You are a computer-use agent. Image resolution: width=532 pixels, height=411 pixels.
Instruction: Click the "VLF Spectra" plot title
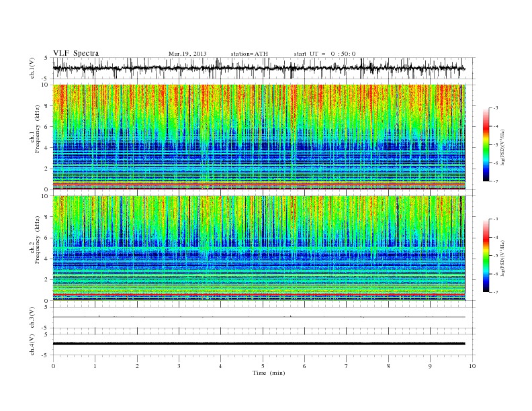76,53
